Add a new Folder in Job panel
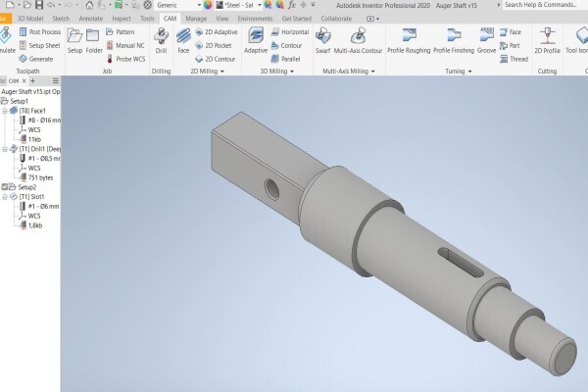The image size is (588, 392). (94, 41)
